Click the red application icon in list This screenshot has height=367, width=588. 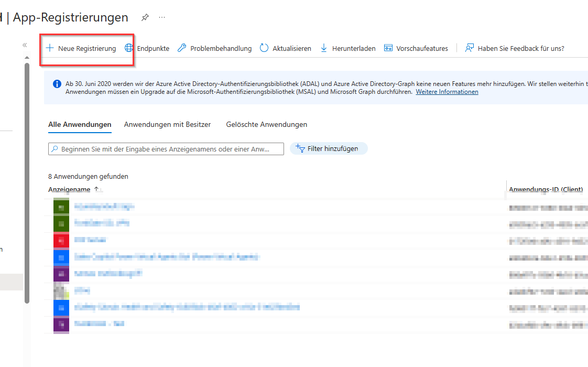[61, 240]
